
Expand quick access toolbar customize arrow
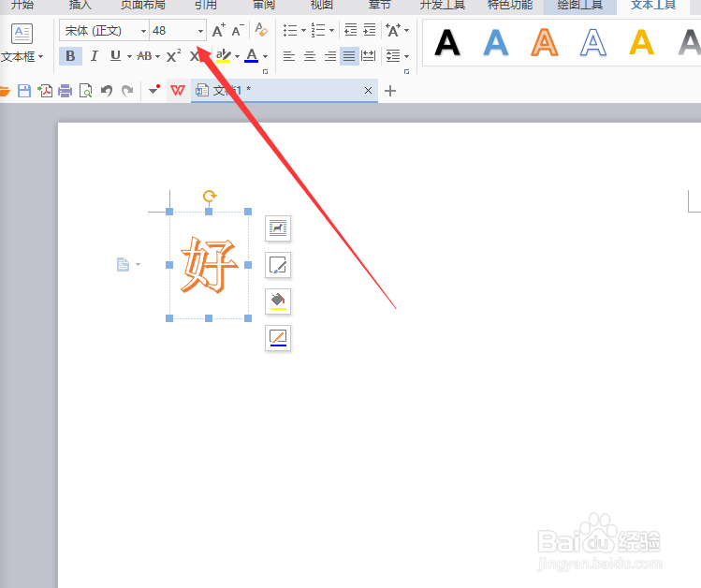tap(154, 90)
